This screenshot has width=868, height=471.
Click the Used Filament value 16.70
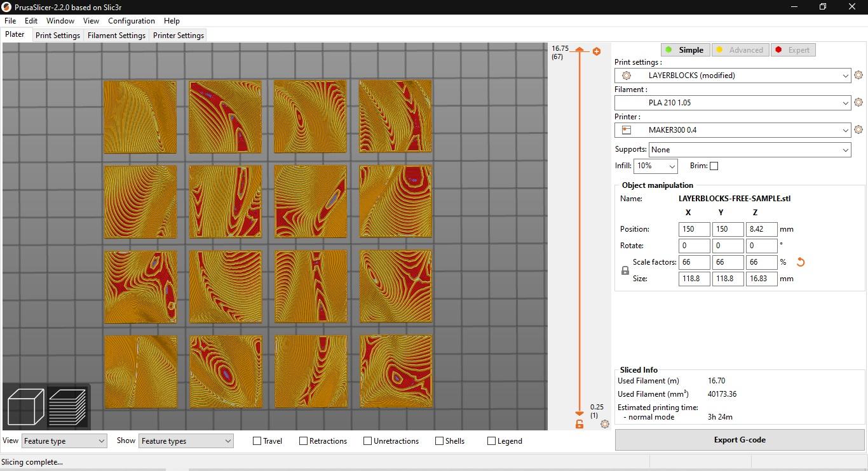[x=716, y=381]
